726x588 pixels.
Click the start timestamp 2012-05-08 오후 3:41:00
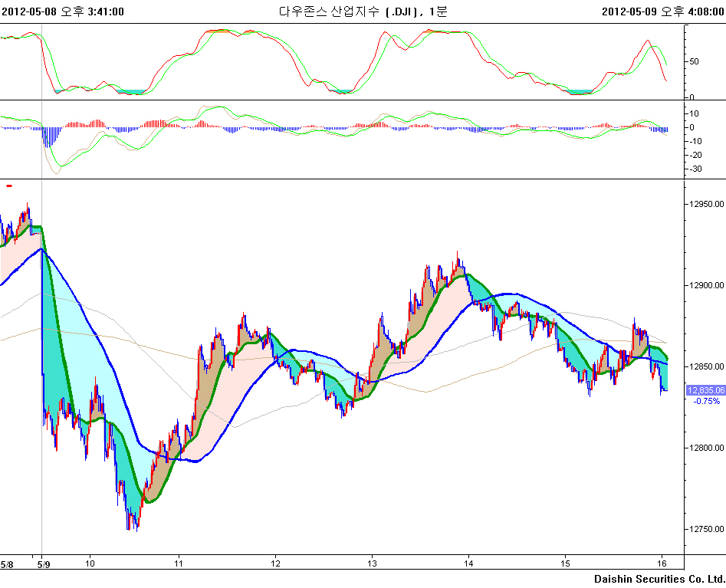tap(63, 11)
